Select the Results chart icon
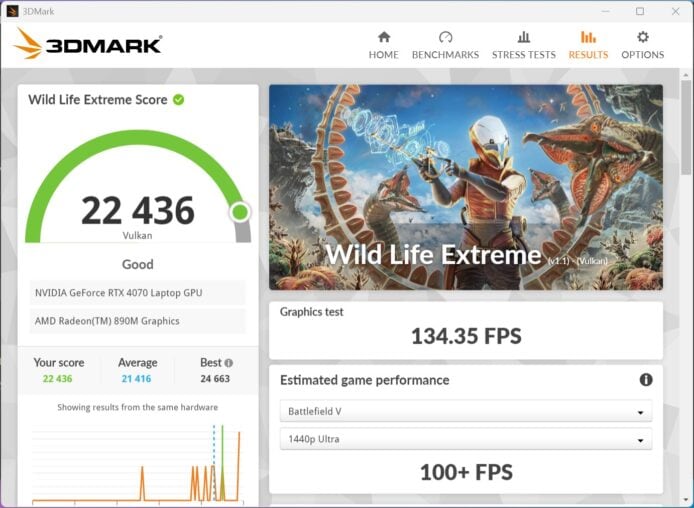The height and width of the screenshot is (508, 694). pyautogui.click(x=588, y=37)
